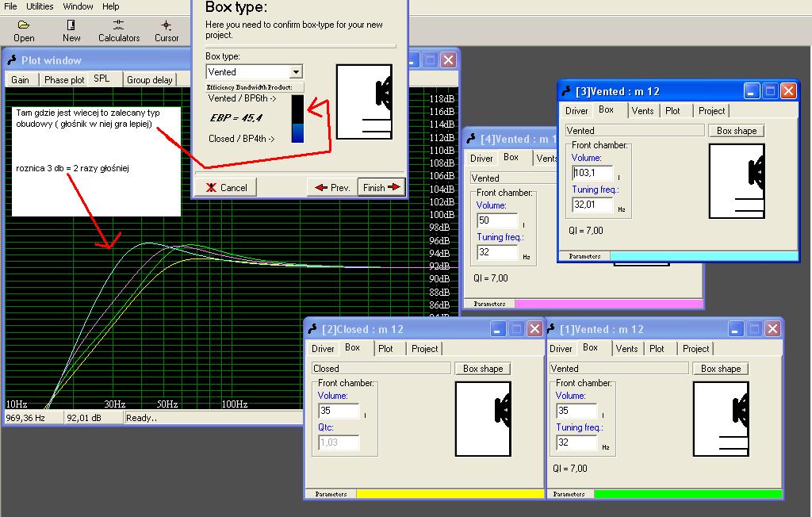Open the Window menu
This screenshot has height=517, width=812.
tap(78, 6)
